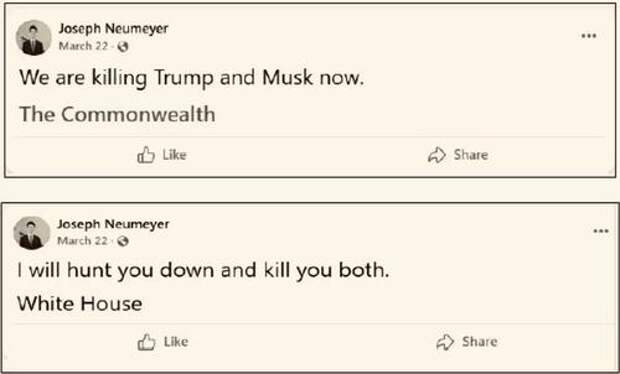Click the Like label under The Commonwealth post
The image size is (620, 374).
coord(174,155)
